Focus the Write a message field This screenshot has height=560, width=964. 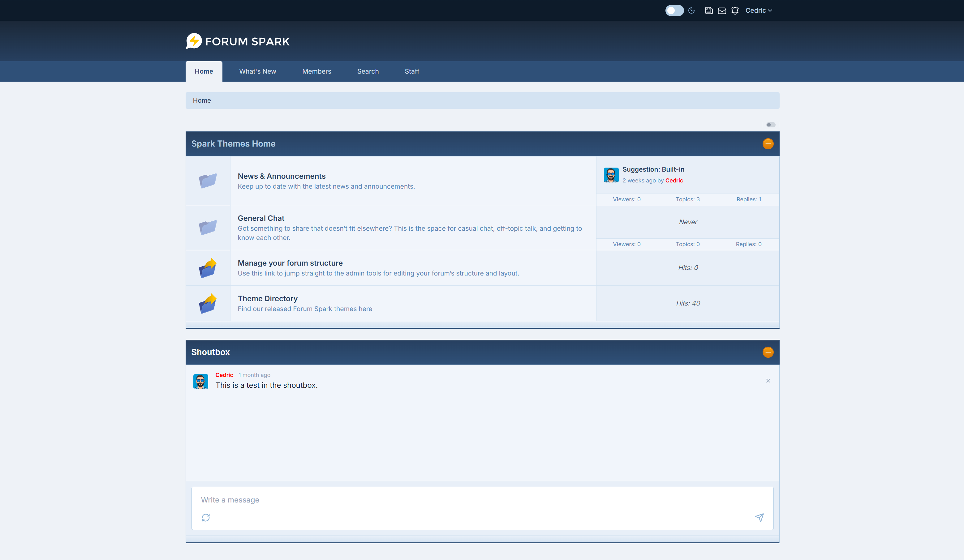coord(482,500)
